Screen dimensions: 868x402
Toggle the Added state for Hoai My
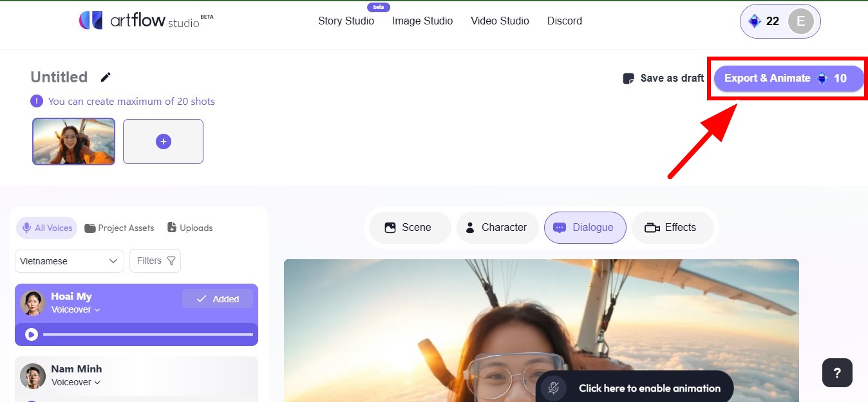[218, 298]
